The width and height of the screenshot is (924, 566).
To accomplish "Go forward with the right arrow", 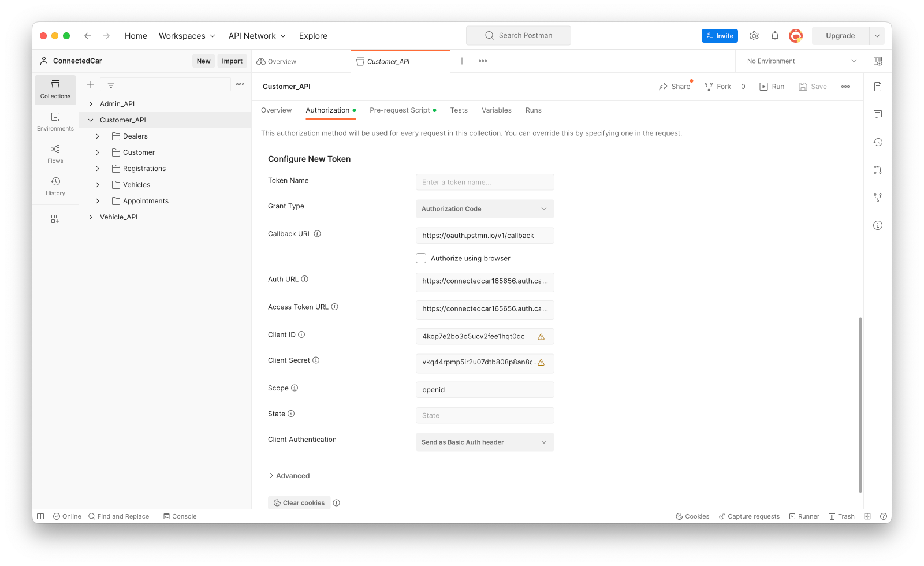I will click(x=106, y=36).
